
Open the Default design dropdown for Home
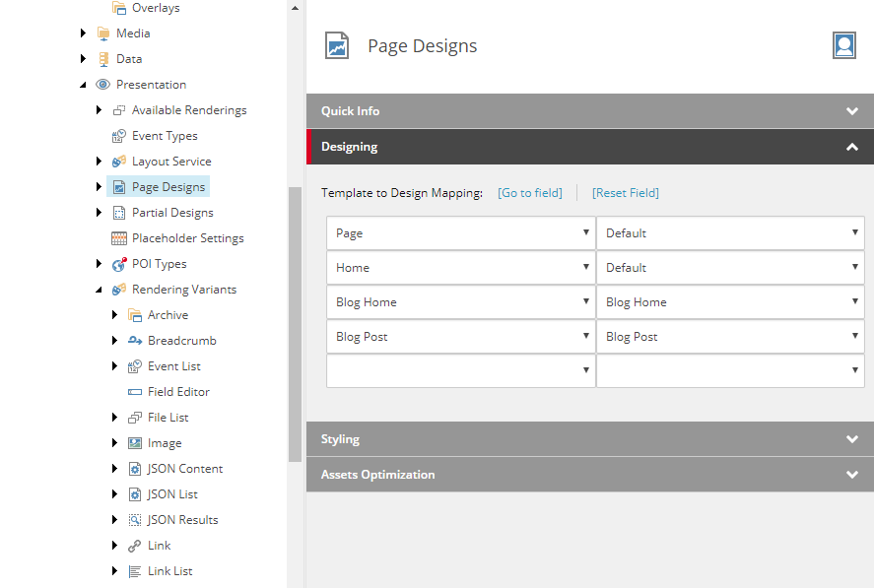tap(731, 268)
